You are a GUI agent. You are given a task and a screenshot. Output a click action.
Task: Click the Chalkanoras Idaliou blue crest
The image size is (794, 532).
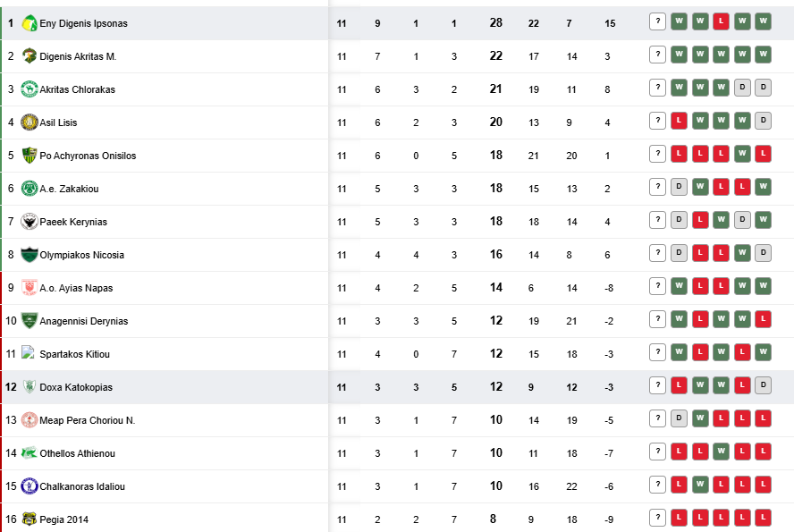coord(30,486)
